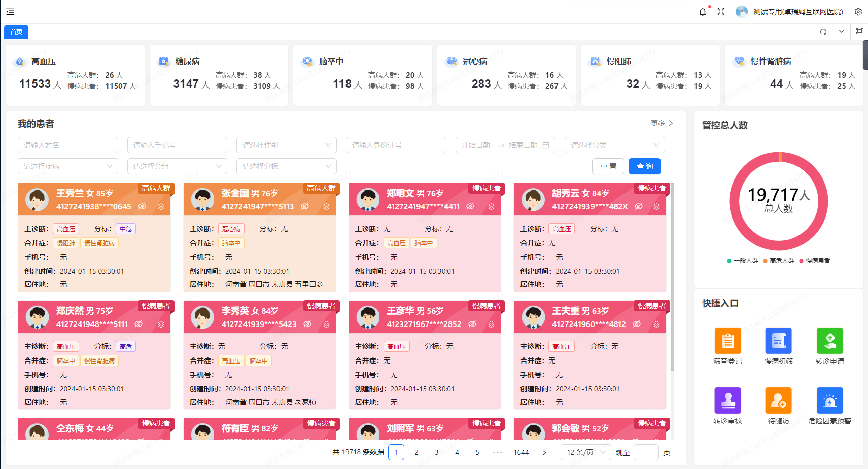The height and width of the screenshot is (469, 868).
Task: Click the layers icon on 郑明文's card
Action: (491, 207)
